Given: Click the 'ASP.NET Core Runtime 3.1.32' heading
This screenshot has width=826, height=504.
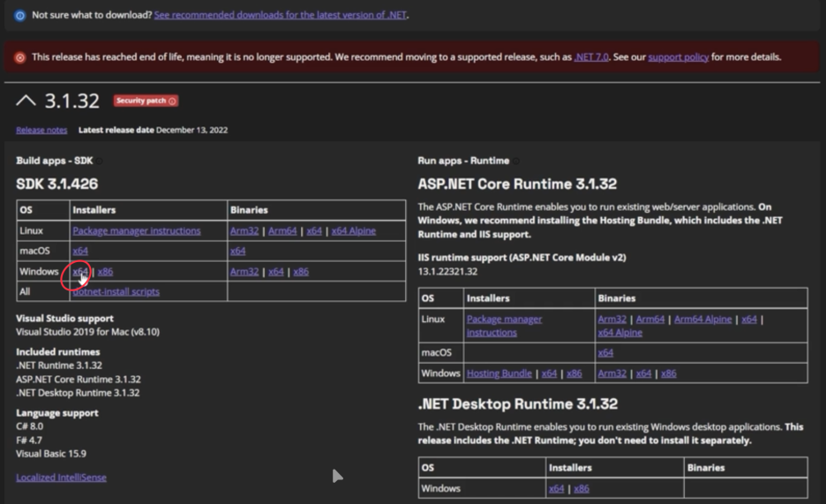Looking at the screenshot, I should coord(517,184).
